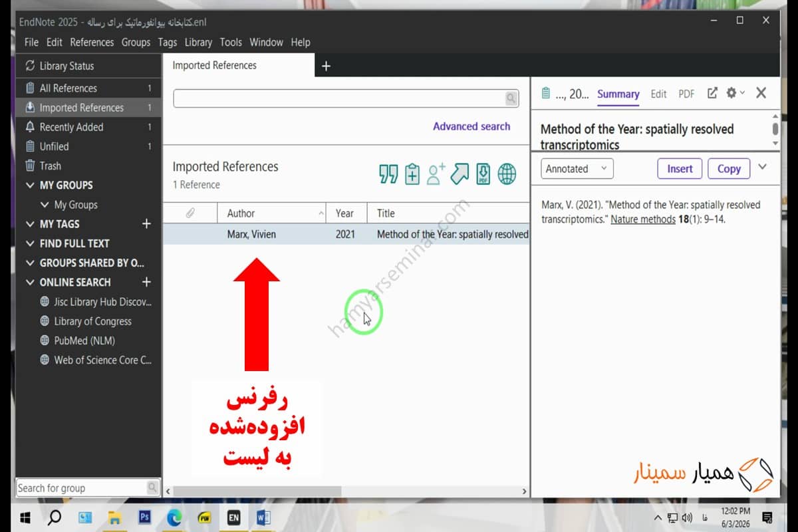798x532 pixels.
Task: Select PubMed (NLM) online search
Action: [x=88, y=340]
